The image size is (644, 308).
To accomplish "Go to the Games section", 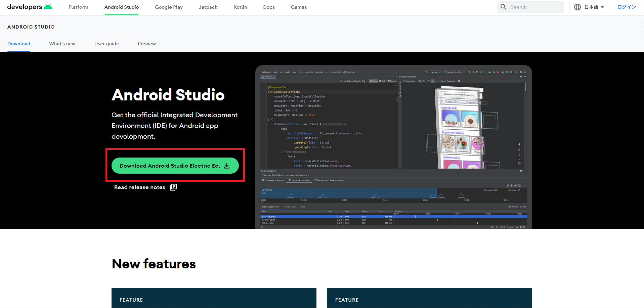I will (299, 7).
